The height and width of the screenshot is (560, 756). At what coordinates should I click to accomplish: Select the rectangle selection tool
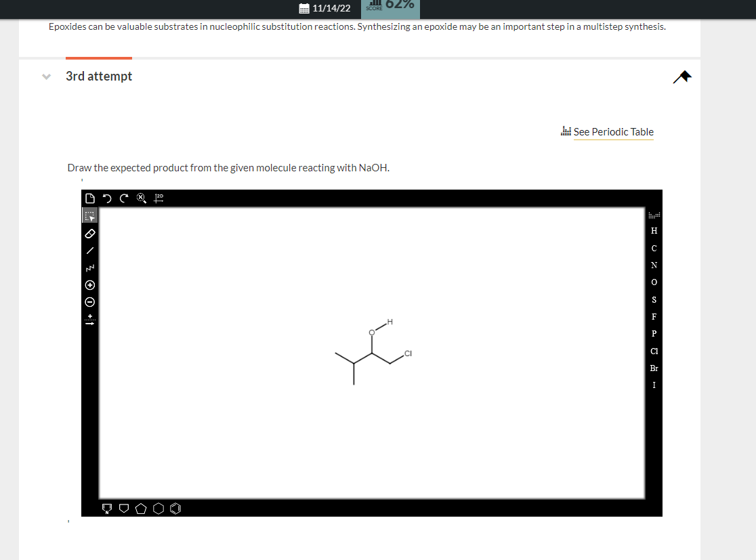click(x=90, y=215)
